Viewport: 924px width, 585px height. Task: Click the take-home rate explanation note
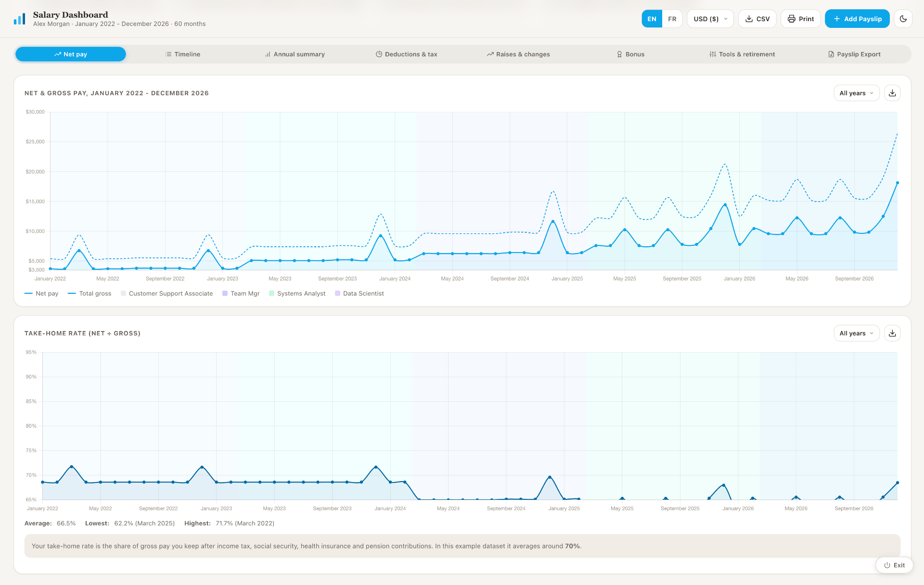click(462, 546)
